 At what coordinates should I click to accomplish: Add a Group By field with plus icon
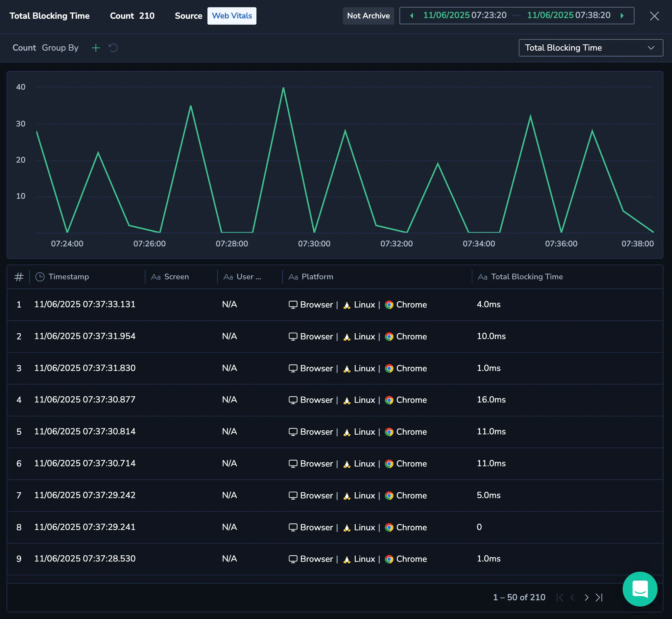[96, 48]
